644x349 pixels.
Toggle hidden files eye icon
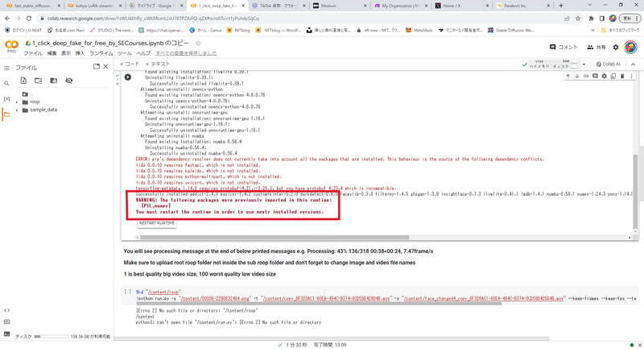[69, 81]
